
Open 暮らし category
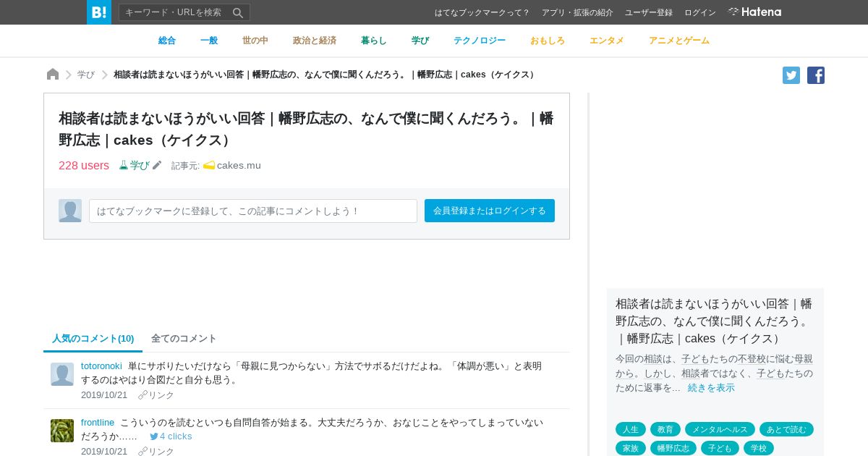click(374, 41)
